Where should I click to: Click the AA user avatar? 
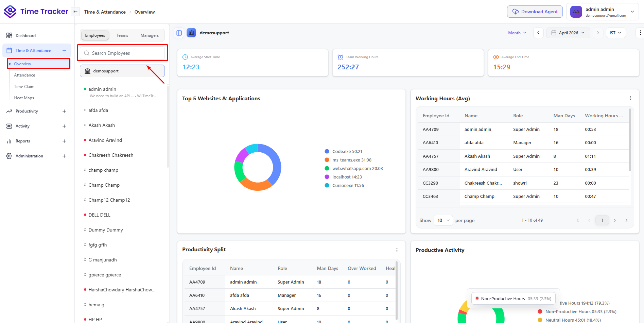pos(576,12)
